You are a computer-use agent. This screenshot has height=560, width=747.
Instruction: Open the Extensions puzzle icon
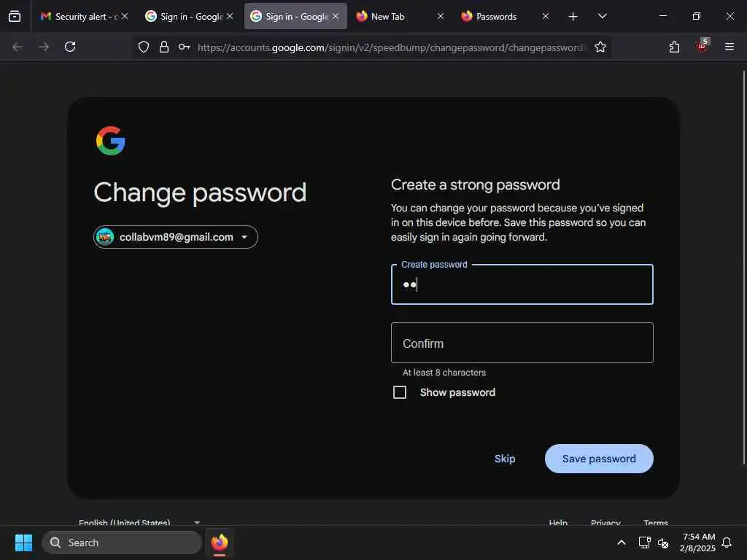674,47
